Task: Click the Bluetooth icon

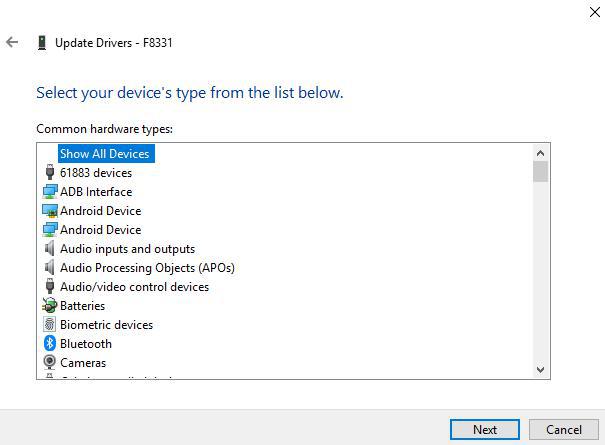Action: click(50, 344)
